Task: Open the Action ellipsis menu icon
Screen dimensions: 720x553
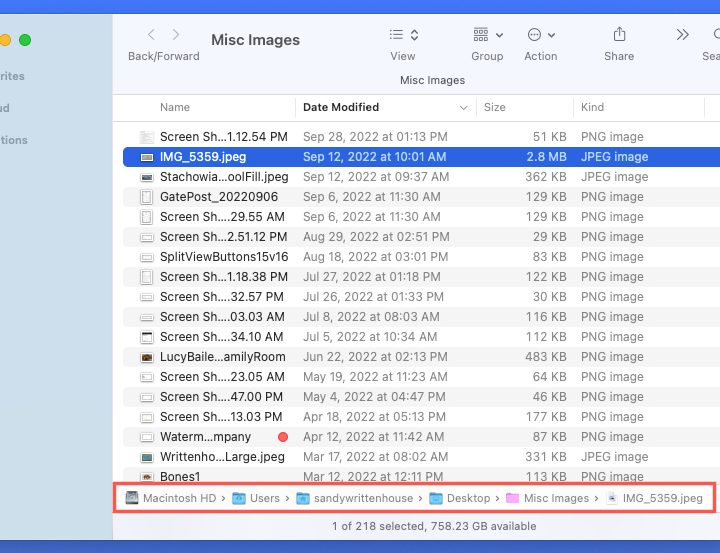Action: pyautogui.click(x=534, y=34)
